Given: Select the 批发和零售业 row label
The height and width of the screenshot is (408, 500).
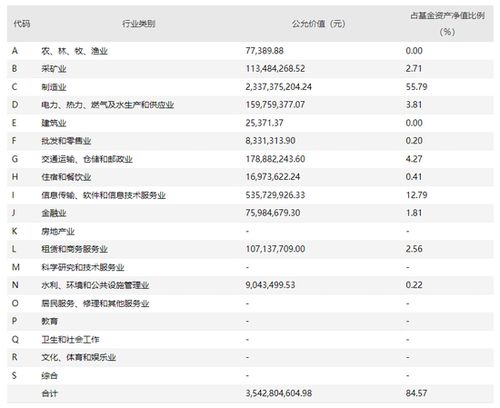Looking at the screenshot, I should tap(66, 141).
